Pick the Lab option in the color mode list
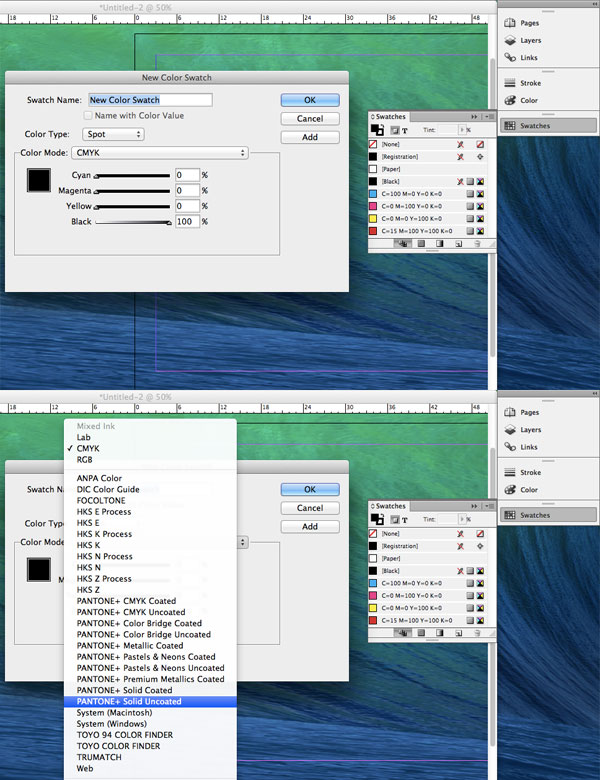 (83, 437)
